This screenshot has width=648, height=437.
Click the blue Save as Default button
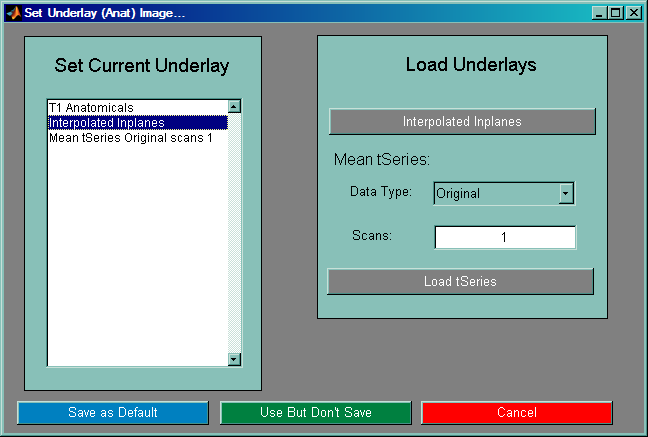coord(113,413)
